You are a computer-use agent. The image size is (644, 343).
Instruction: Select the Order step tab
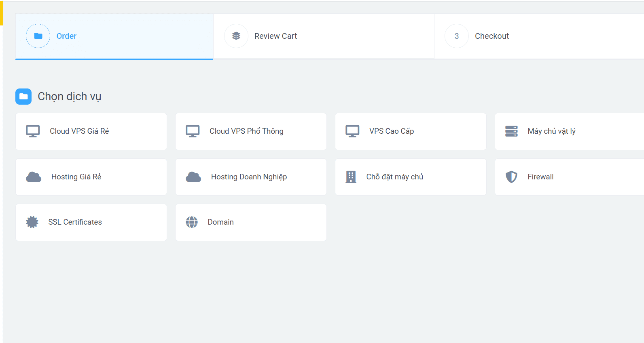pos(66,36)
